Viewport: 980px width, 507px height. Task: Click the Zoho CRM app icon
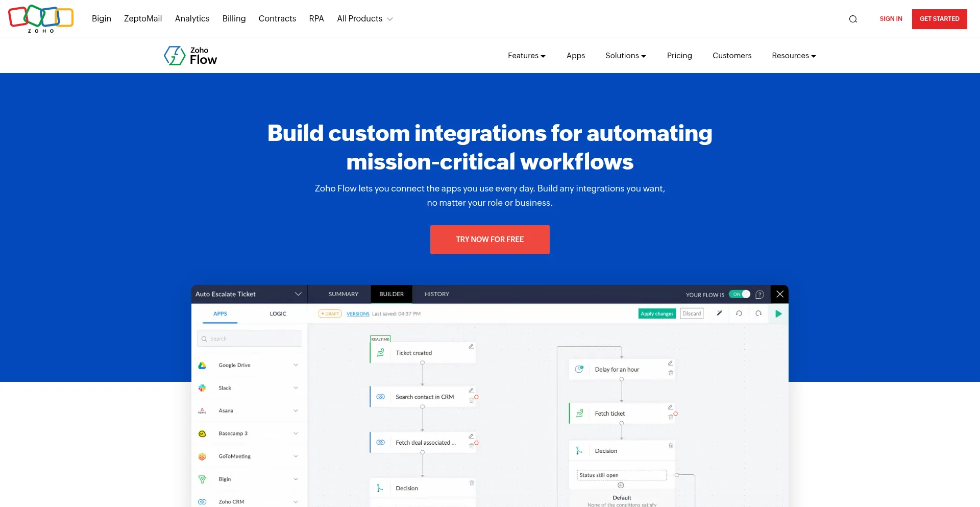pyautogui.click(x=202, y=502)
